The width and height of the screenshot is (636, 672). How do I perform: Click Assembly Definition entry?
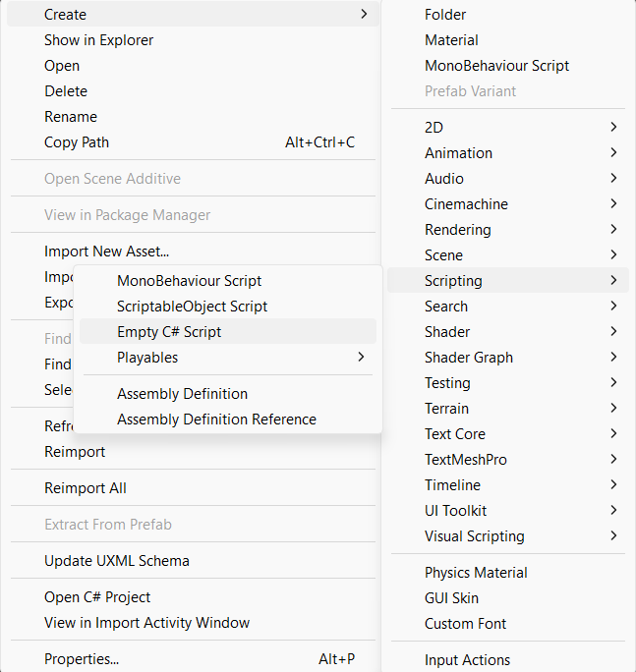point(228,393)
